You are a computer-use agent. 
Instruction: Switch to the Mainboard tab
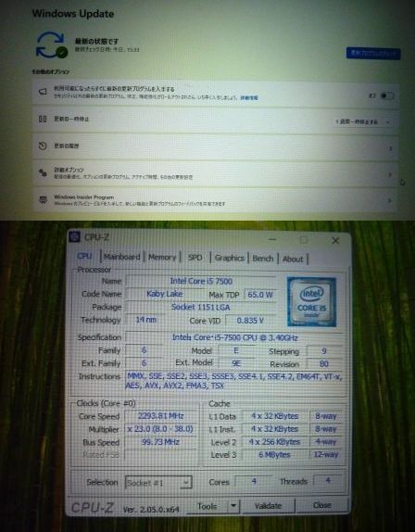(x=121, y=257)
